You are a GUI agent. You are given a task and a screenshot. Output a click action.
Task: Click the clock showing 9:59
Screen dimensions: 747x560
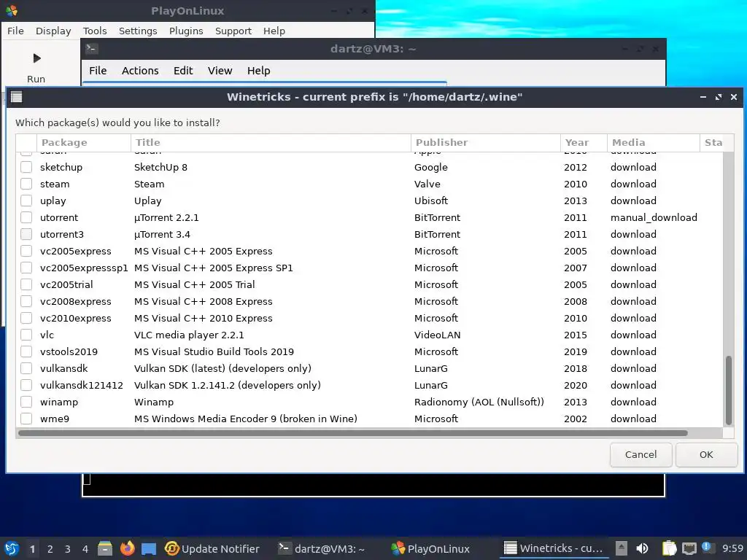[732, 548]
